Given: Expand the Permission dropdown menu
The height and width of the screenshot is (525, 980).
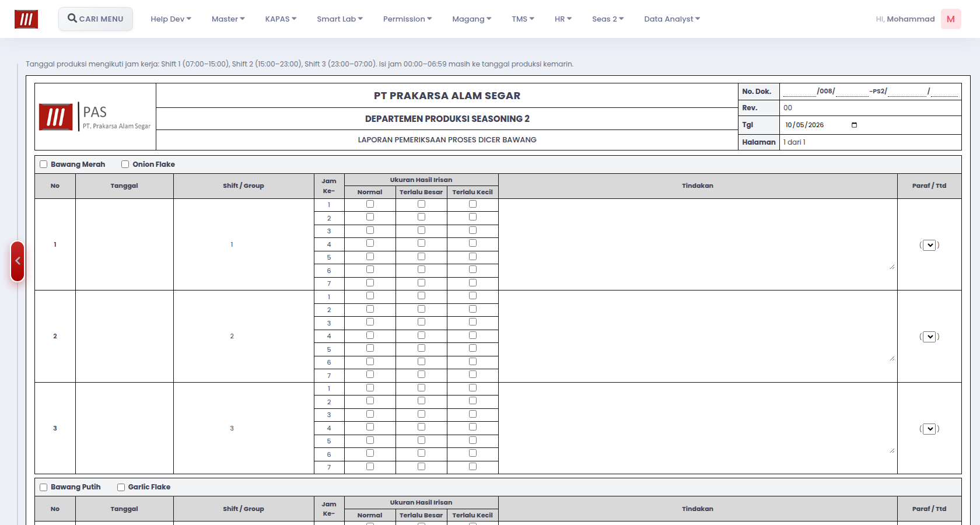Looking at the screenshot, I should click(x=407, y=19).
